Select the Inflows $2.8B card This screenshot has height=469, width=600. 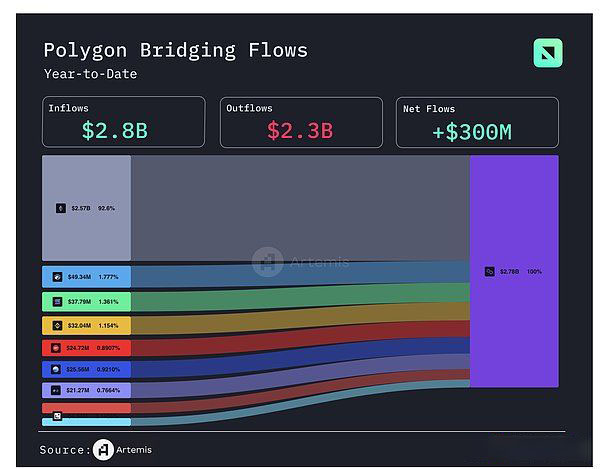click(123, 122)
